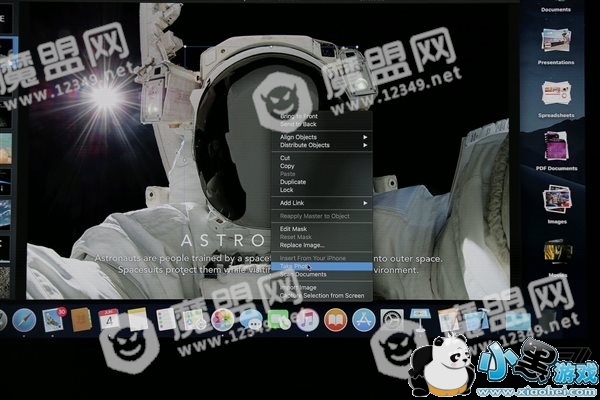This screenshot has width=600, height=400.
Task: Open the Mail app with 30 badge
Action: 53,320
